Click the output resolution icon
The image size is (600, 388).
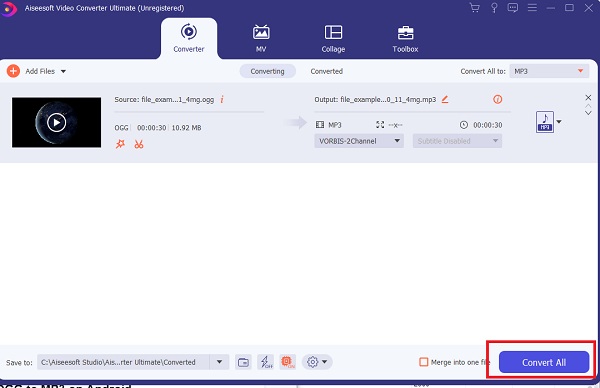[x=380, y=125]
